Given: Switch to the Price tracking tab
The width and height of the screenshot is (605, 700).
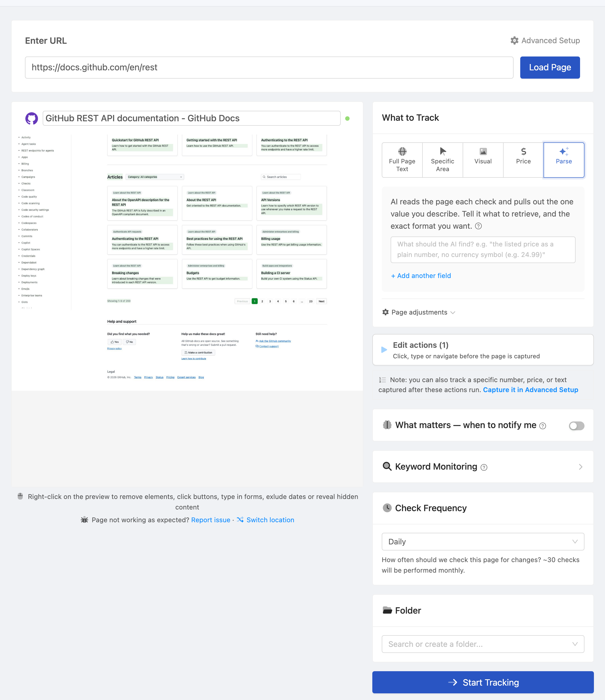Looking at the screenshot, I should click(x=523, y=160).
